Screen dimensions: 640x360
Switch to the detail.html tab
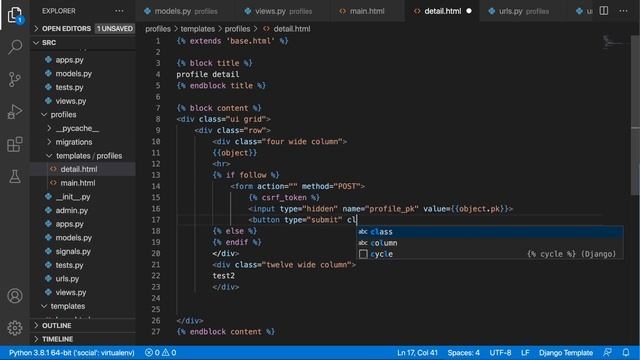[442, 11]
